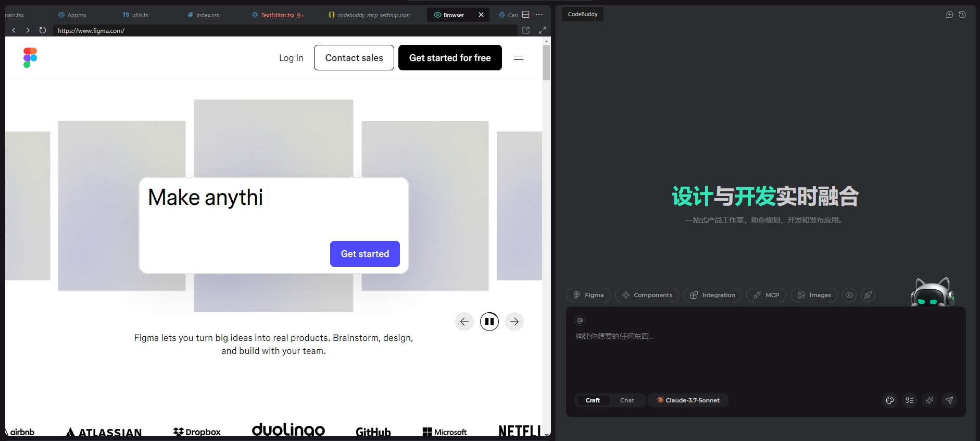The image size is (980, 441).
Task: Click the MCP chip
Action: click(x=766, y=295)
